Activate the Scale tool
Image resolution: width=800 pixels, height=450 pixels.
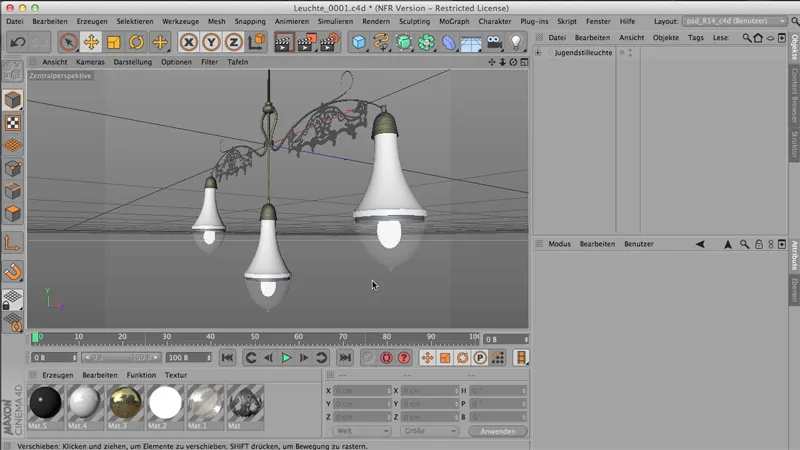(x=114, y=42)
